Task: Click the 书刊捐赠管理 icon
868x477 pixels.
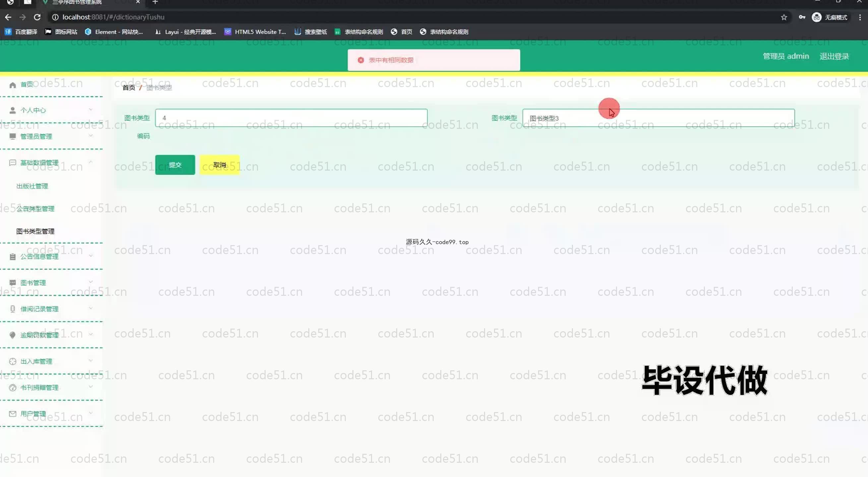Action: [x=13, y=388]
